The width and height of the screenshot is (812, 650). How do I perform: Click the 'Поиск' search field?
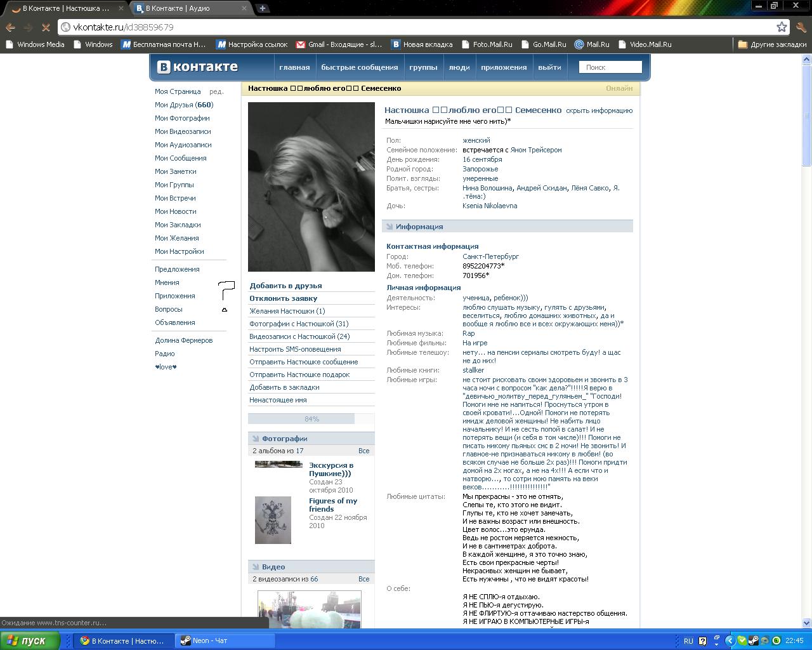tap(610, 67)
